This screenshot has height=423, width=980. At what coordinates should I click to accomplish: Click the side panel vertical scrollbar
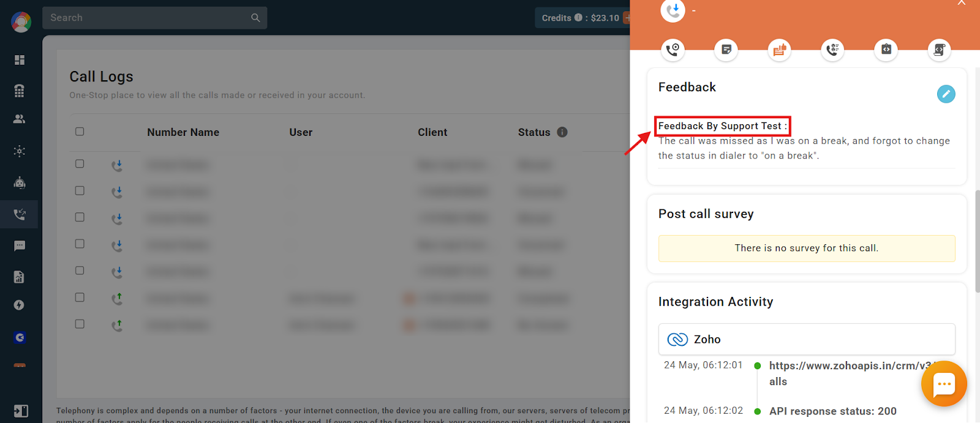coord(977,241)
